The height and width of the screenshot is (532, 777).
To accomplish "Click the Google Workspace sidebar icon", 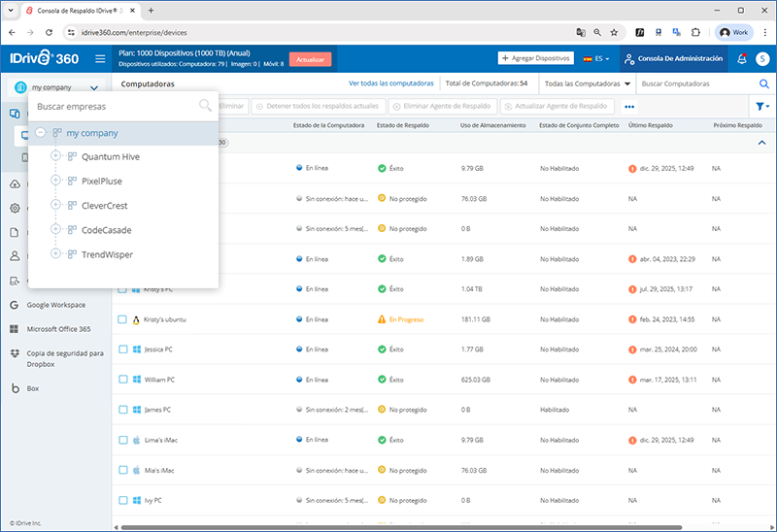I will coord(16,305).
